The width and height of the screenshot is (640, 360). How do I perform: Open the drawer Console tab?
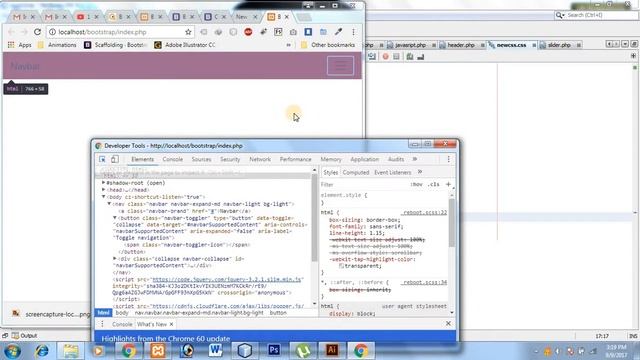(122, 324)
